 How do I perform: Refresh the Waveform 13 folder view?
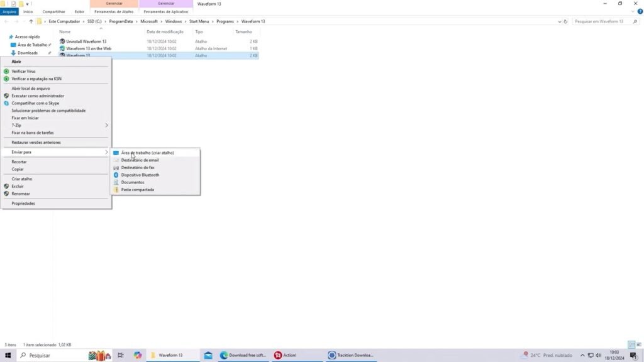pos(565,21)
